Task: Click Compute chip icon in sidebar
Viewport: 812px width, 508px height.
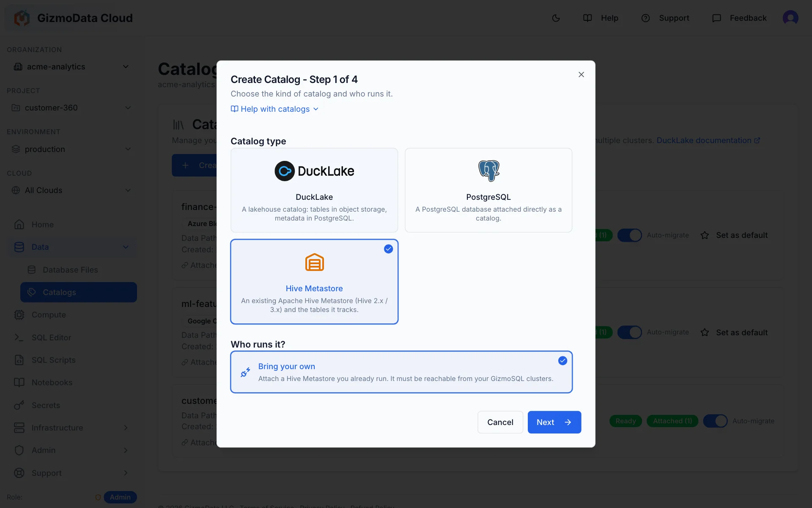Action: (x=19, y=315)
